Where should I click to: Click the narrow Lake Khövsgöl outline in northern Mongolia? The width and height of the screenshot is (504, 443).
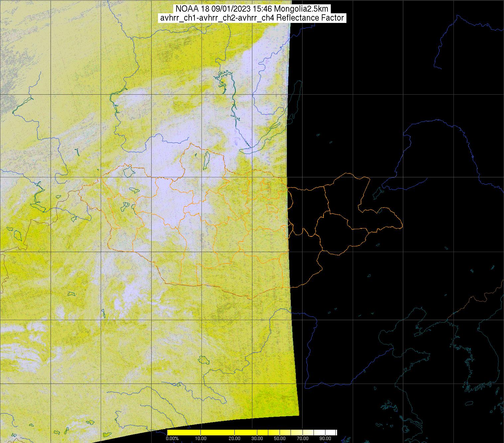coord(206,159)
